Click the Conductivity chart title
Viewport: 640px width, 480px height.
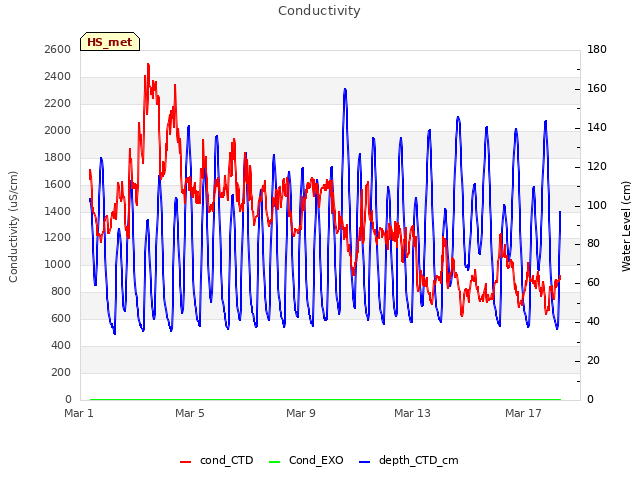pos(319,11)
